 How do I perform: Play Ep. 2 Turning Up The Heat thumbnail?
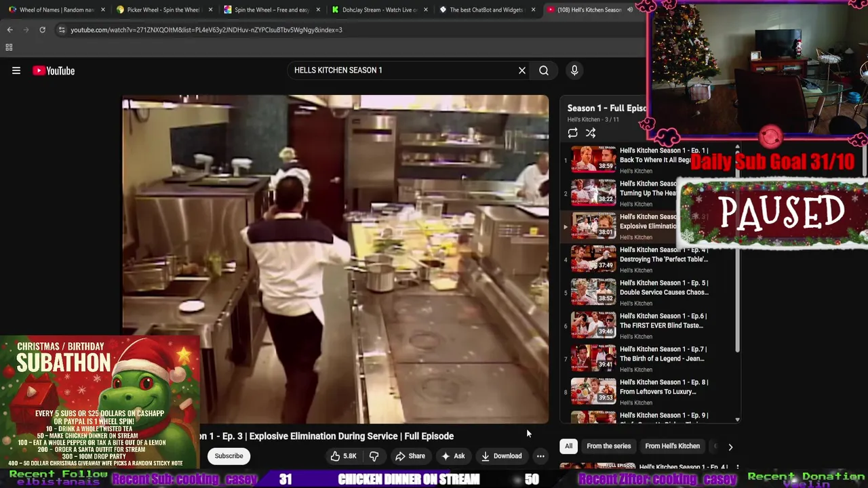pos(593,193)
